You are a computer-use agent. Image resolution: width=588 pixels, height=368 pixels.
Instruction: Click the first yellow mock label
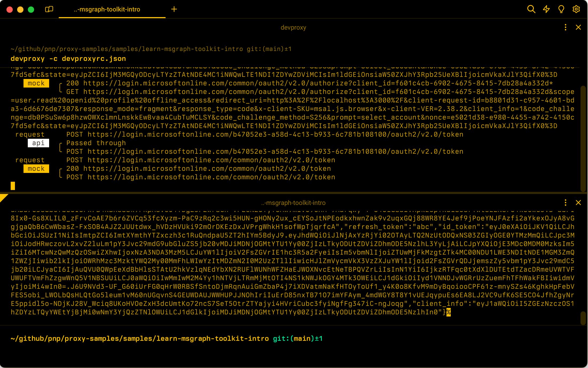36,83
